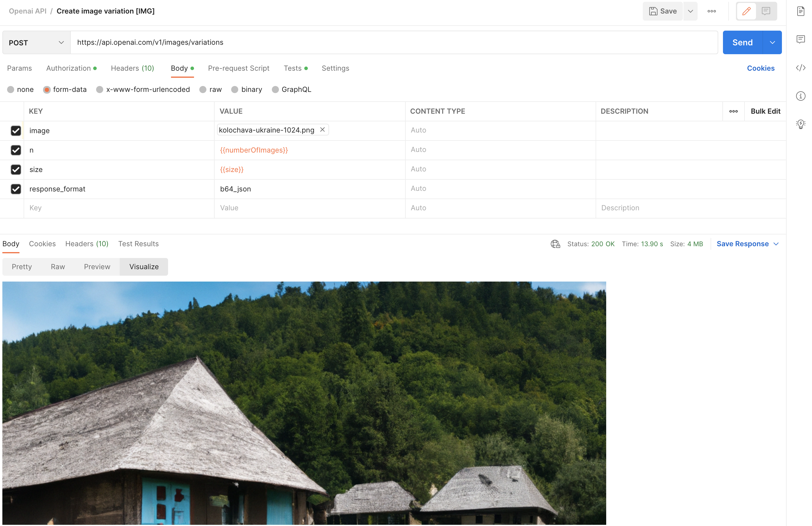Open more actions via the three-dot icon
The height and width of the screenshot is (526, 812).
tap(712, 11)
